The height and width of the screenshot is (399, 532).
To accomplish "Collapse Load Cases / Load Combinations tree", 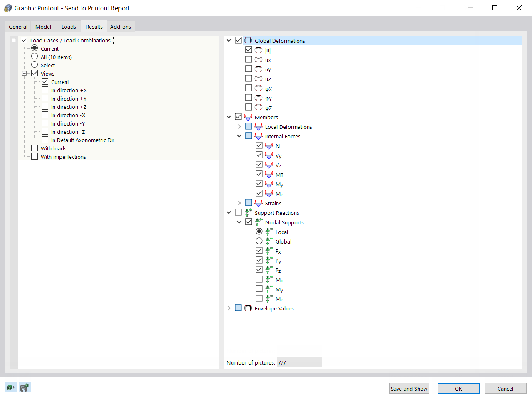I will pos(14,40).
